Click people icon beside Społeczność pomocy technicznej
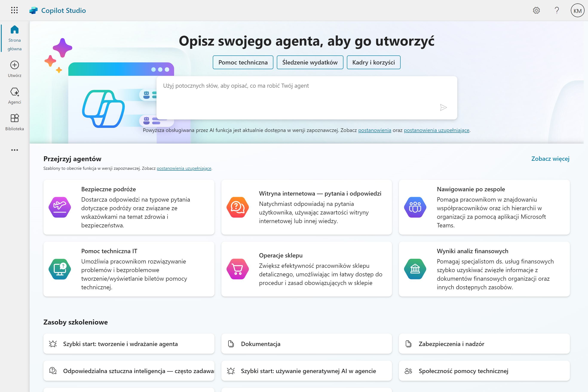 tap(408, 371)
